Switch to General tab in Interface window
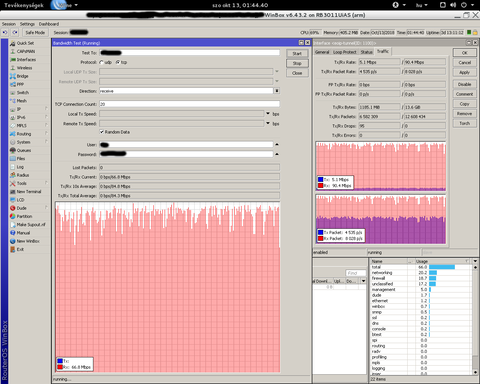This screenshot has width=480, height=384. tap(322, 52)
